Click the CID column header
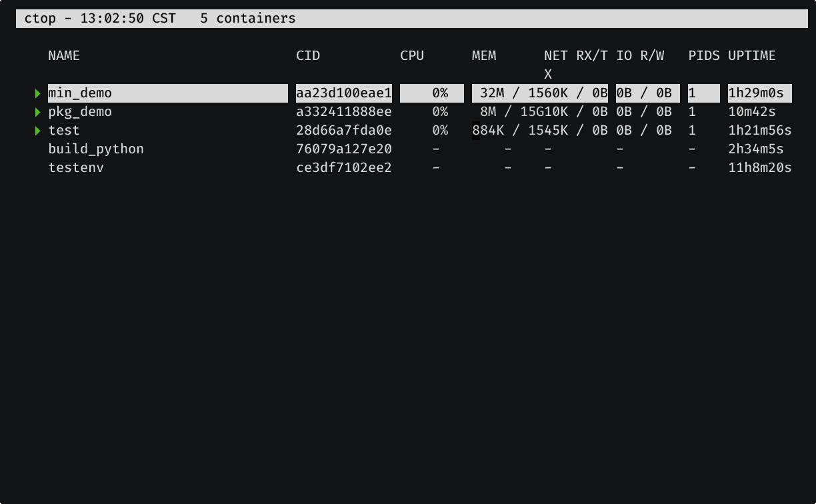 click(x=308, y=56)
